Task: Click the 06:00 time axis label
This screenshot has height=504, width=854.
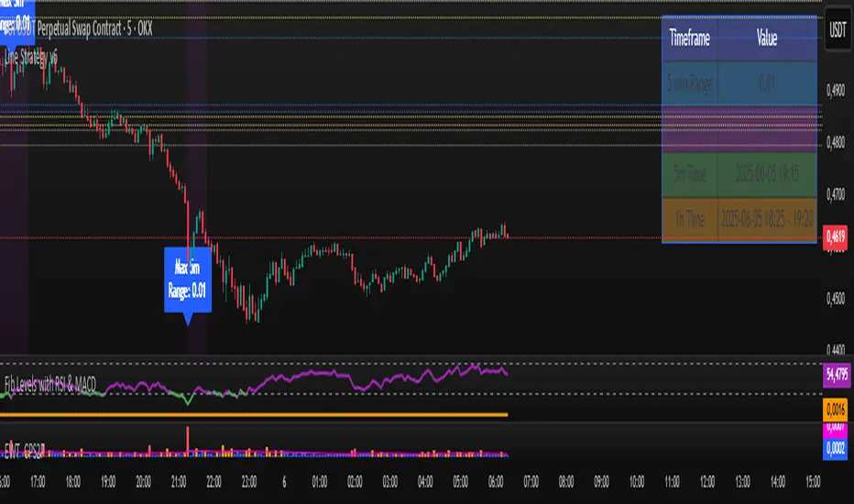Action: 496,482
